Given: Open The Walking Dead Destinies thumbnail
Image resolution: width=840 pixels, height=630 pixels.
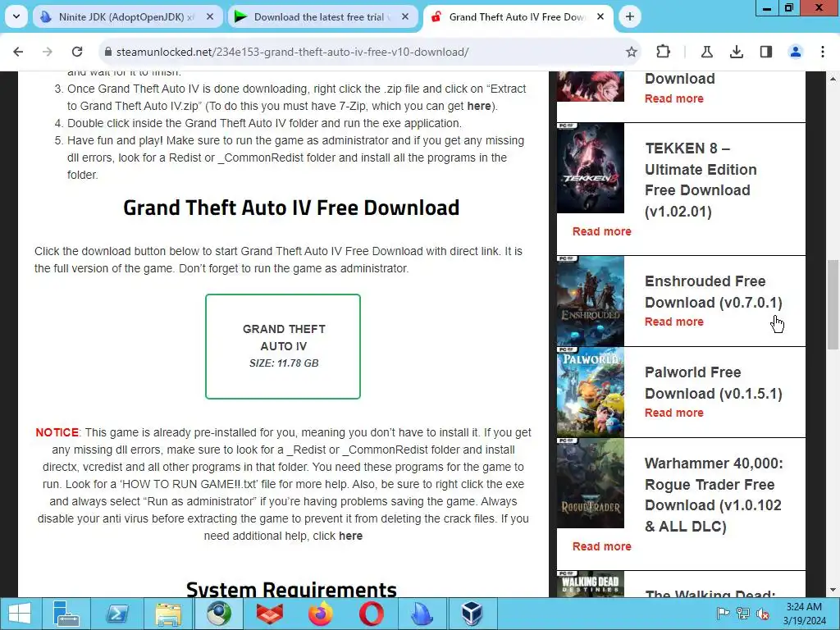Looking at the screenshot, I should (x=591, y=584).
